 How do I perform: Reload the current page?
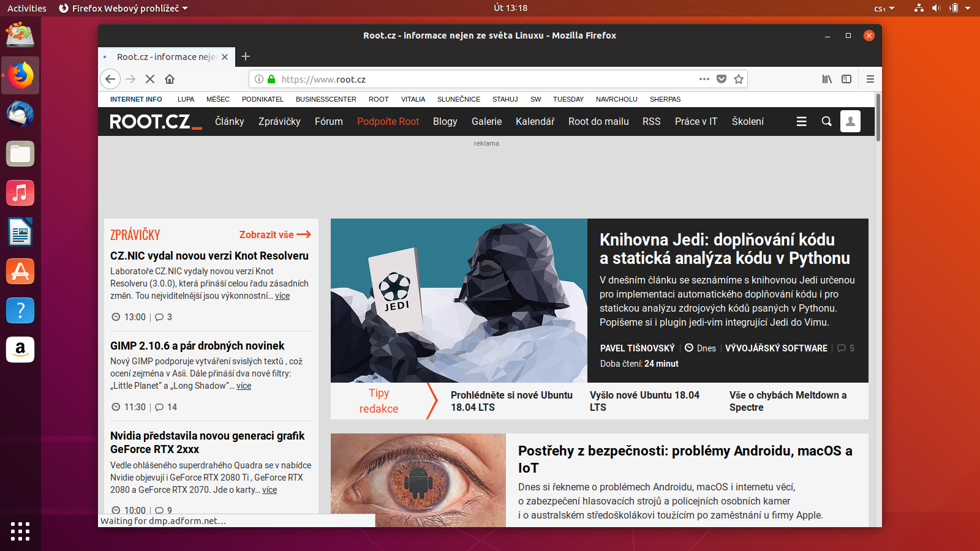149,79
